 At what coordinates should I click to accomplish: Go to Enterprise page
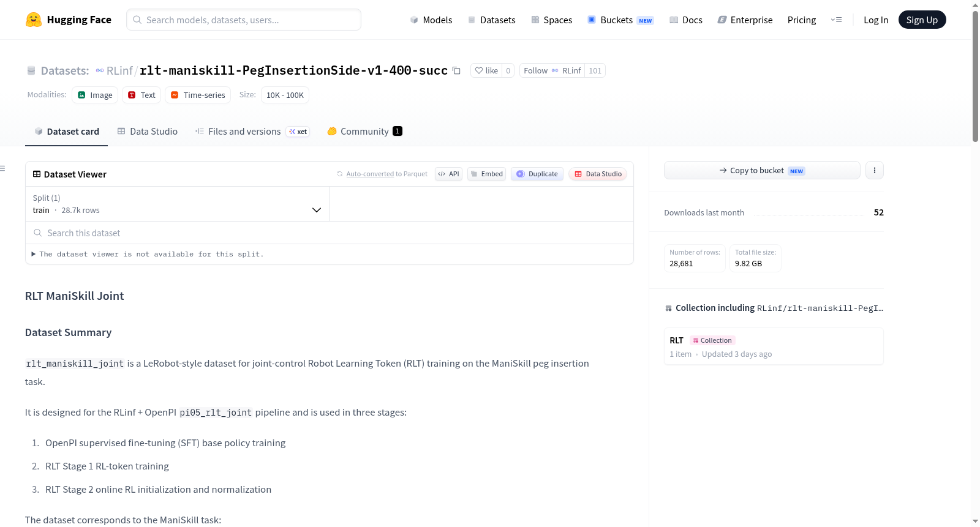tap(745, 20)
